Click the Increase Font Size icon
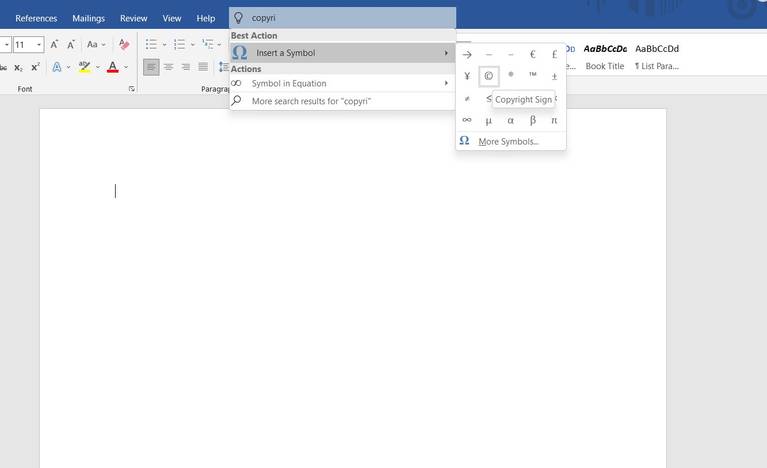Viewport: 767px width, 468px height. [x=54, y=45]
